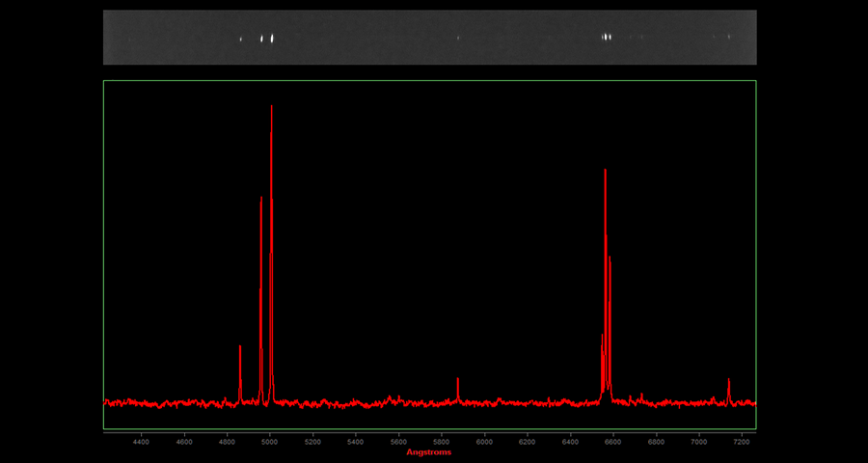Click the 6600 tick label on axis
Screen dimensions: 868x463
(613, 442)
